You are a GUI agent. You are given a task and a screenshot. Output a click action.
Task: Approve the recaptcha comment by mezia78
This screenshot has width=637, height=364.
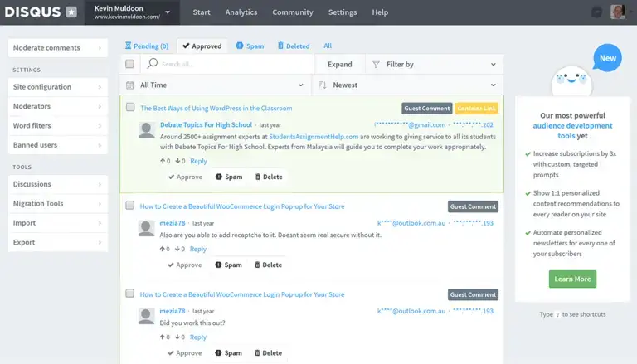click(x=185, y=265)
